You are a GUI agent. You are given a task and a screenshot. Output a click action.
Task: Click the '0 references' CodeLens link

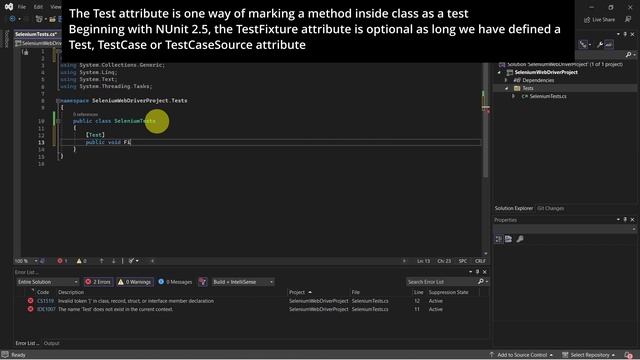pos(85,115)
